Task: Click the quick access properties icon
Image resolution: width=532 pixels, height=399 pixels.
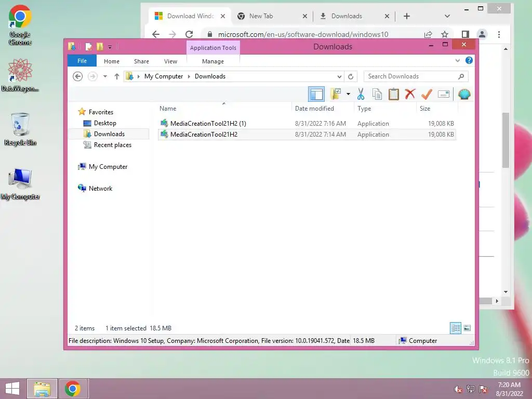Action: coord(88,46)
